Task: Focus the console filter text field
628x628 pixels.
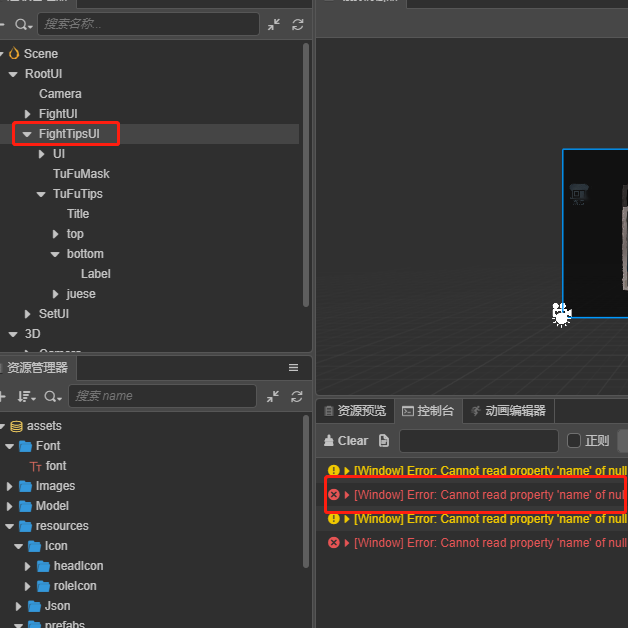Action: tap(479, 441)
